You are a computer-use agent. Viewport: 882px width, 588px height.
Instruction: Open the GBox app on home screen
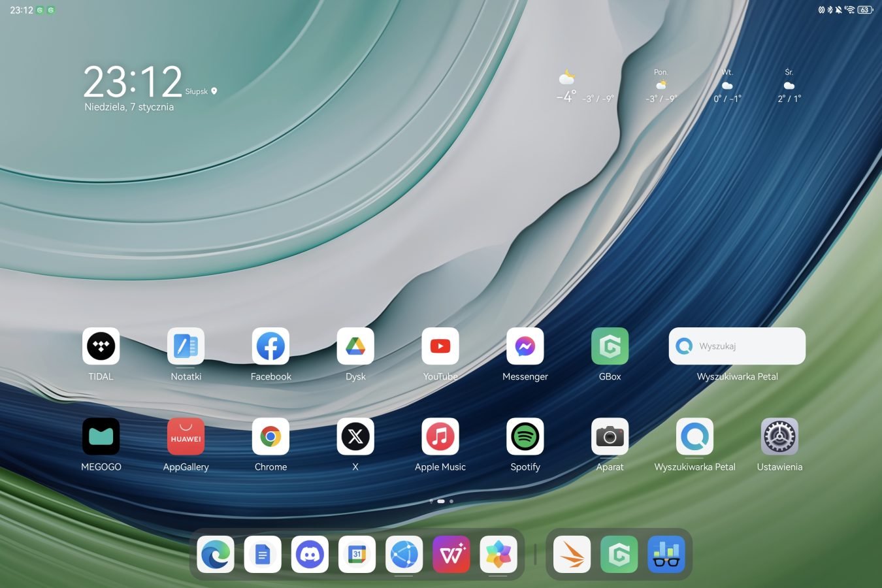[610, 346]
